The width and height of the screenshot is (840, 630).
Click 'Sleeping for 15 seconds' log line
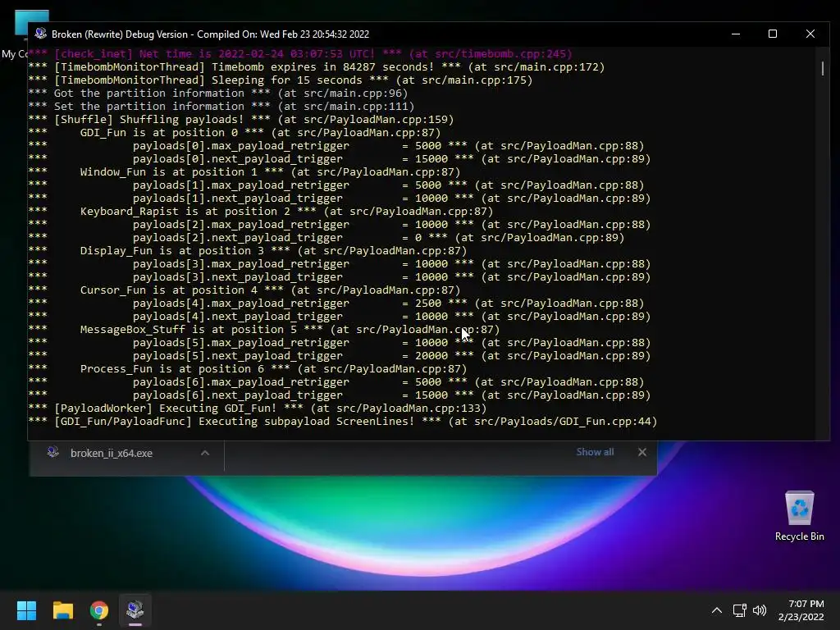(281, 80)
